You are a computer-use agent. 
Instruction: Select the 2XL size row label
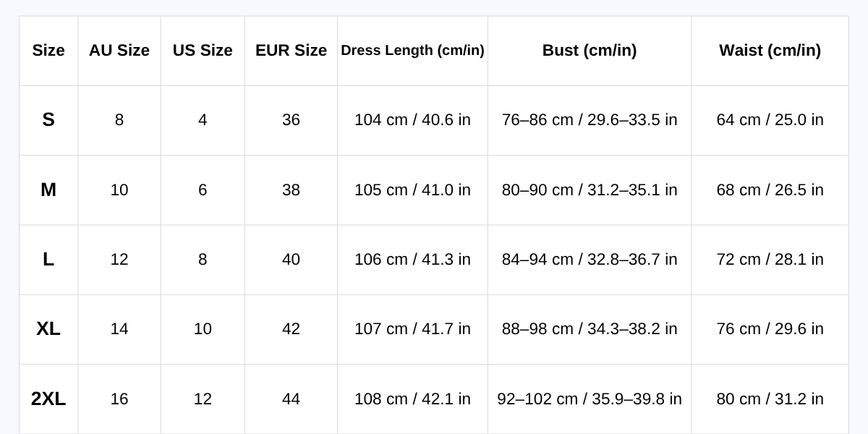click(48, 399)
